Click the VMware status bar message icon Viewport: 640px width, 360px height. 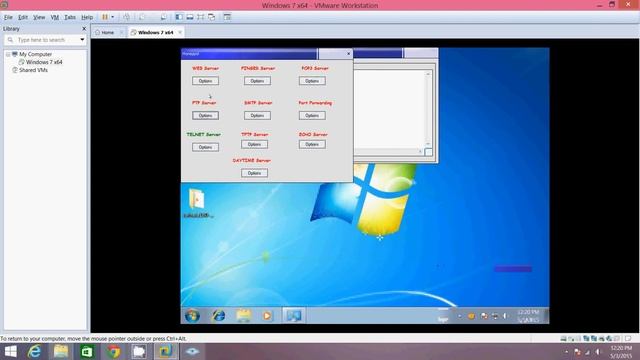628,338
